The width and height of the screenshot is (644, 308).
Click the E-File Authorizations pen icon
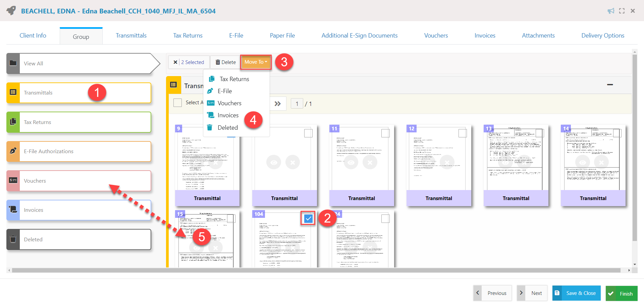(13, 151)
